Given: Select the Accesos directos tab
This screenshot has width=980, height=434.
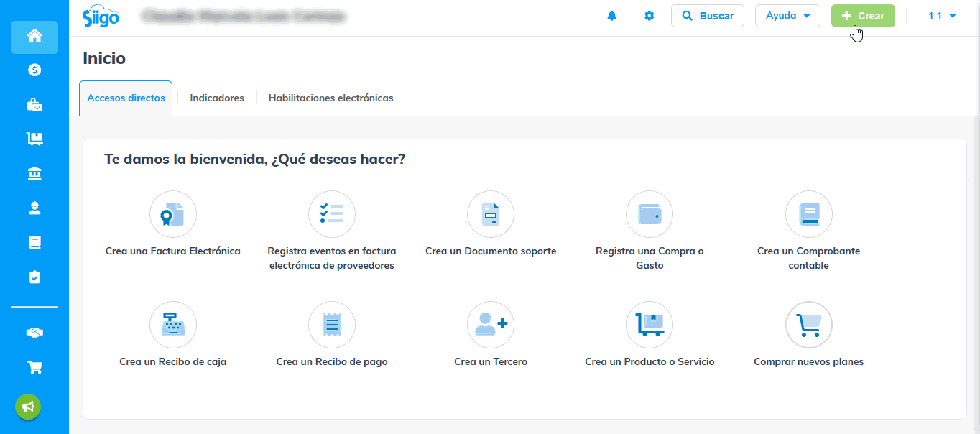Looking at the screenshot, I should pyautogui.click(x=126, y=98).
